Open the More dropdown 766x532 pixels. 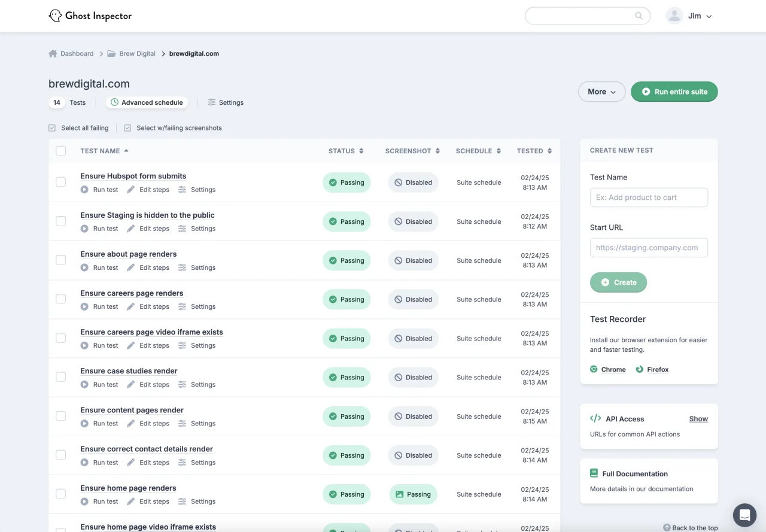[601, 92]
